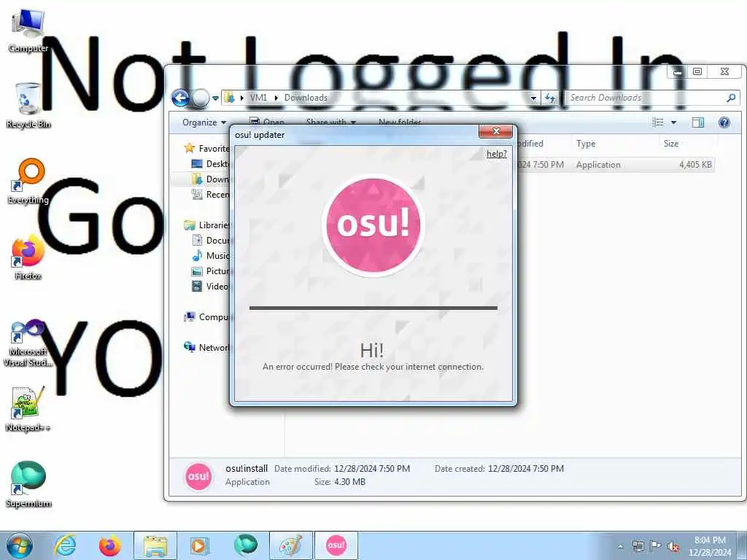This screenshot has height=560, width=747.
Task: Maximize the Explorer Downloads window
Action: tap(697, 72)
